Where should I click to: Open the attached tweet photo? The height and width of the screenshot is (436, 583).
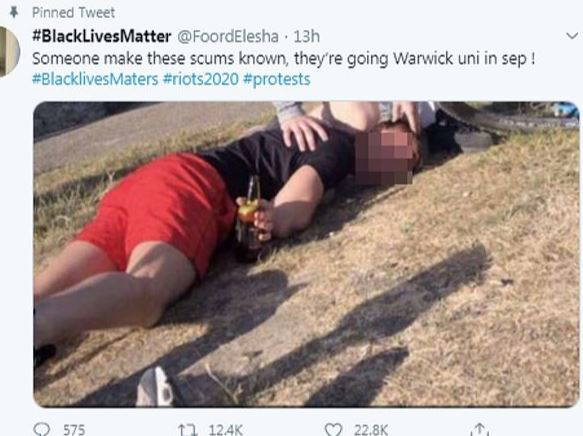pos(306,254)
